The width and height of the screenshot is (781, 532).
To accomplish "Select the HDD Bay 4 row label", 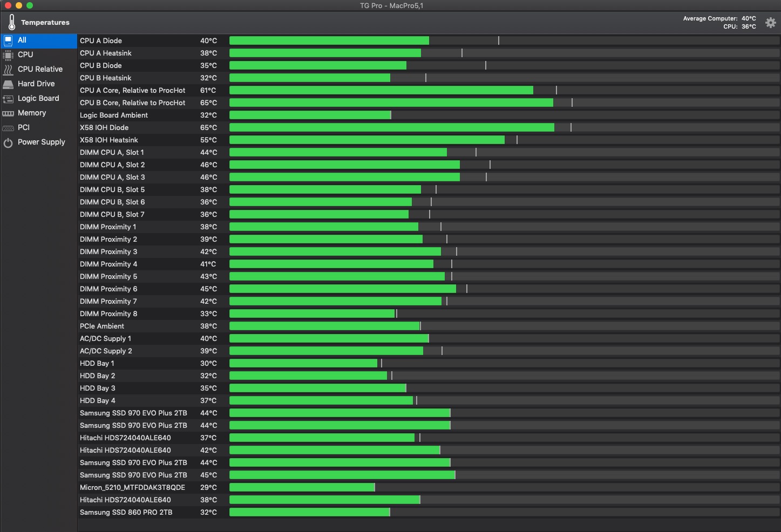I will coord(98,400).
